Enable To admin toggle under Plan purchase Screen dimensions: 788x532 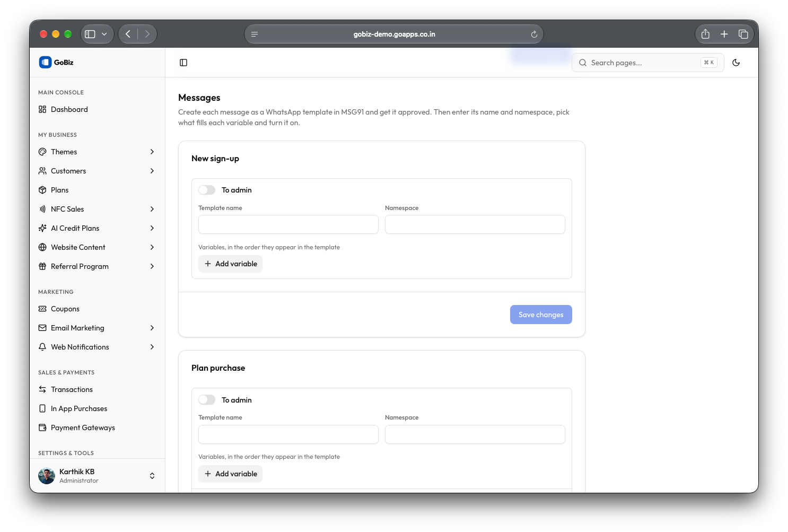click(207, 400)
